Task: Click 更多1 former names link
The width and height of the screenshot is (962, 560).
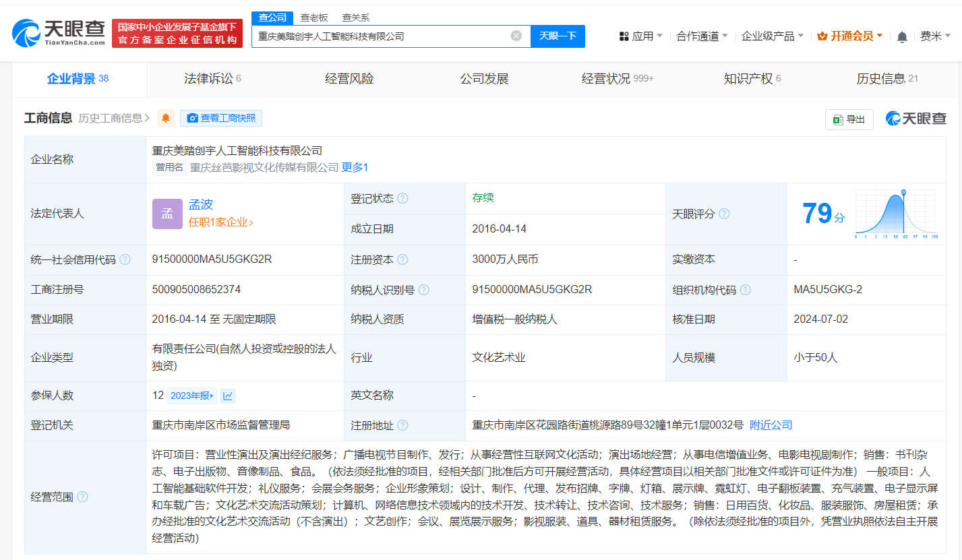Action: point(355,168)
